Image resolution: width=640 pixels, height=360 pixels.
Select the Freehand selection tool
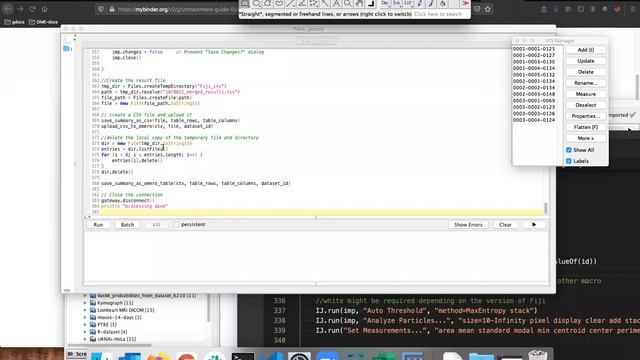[279, 4]
